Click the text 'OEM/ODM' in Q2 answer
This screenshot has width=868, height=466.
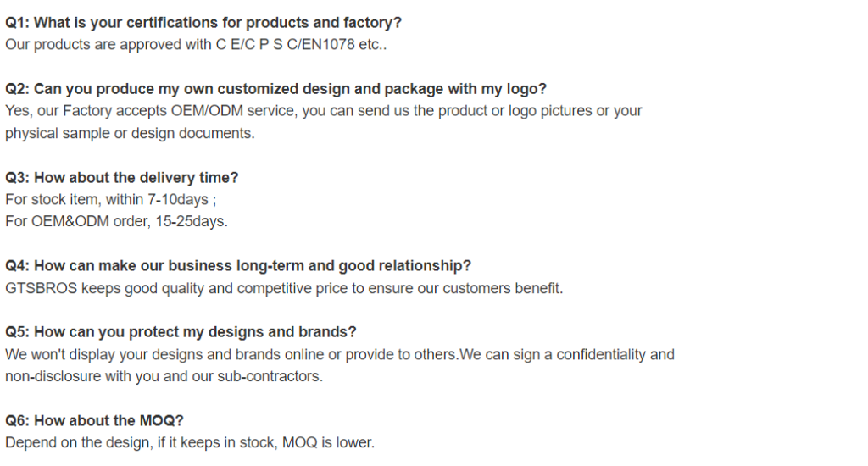pyautogui.click(x=207, y=111)
